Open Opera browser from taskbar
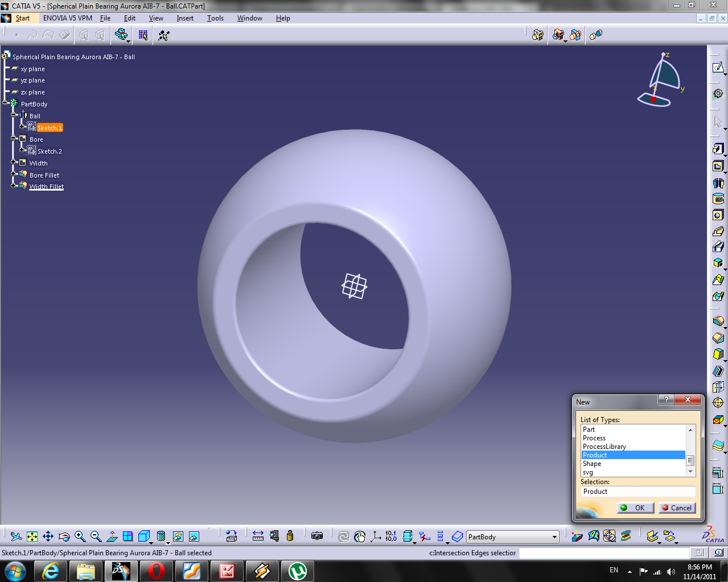The width and height of the screenshot is (728, 582). (x=156, y=571)
